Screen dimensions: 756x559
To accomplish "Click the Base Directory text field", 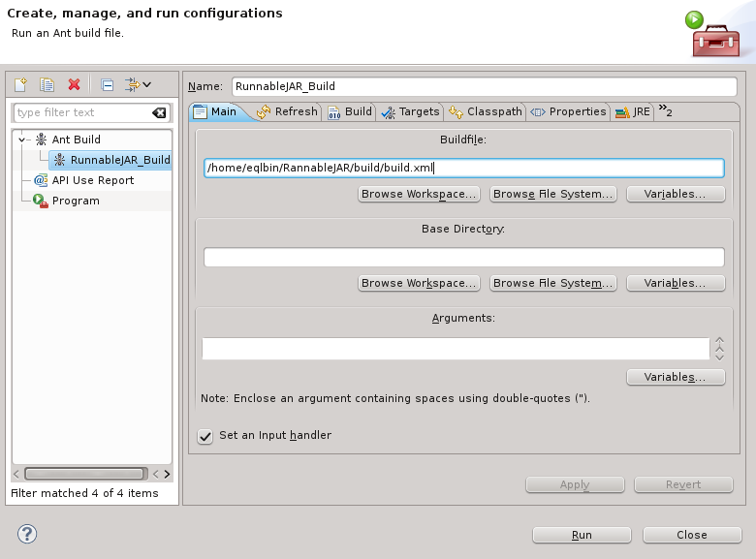I will pyautogui.click(x=463, y=258).
